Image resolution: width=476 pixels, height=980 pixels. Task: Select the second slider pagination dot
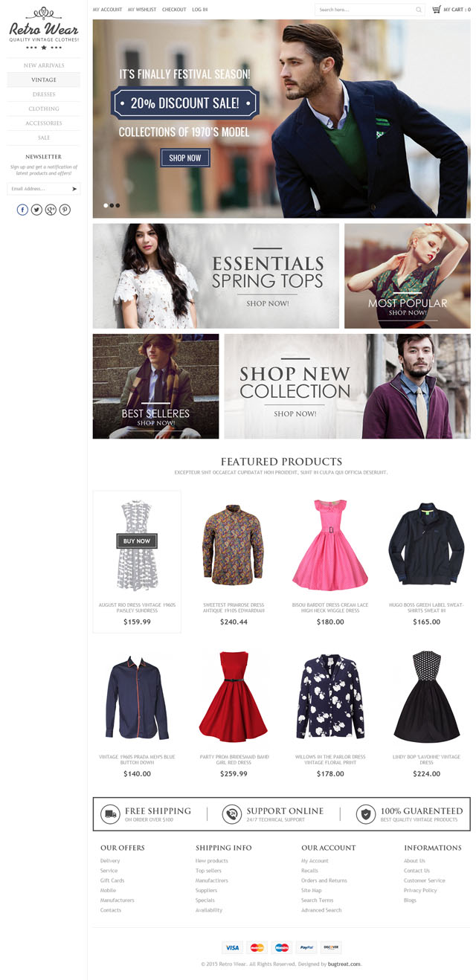(x=112, y=205)
